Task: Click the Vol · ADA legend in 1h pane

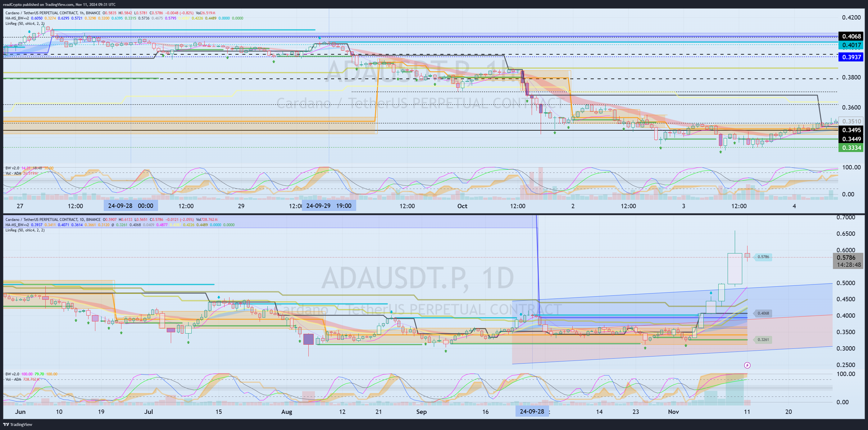Action: coord(13,173)
